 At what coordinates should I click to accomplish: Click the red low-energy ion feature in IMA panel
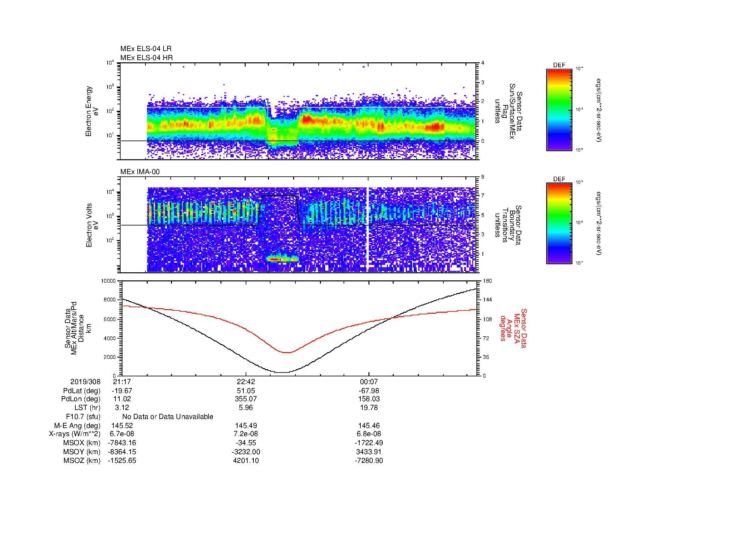pos(282,259)
